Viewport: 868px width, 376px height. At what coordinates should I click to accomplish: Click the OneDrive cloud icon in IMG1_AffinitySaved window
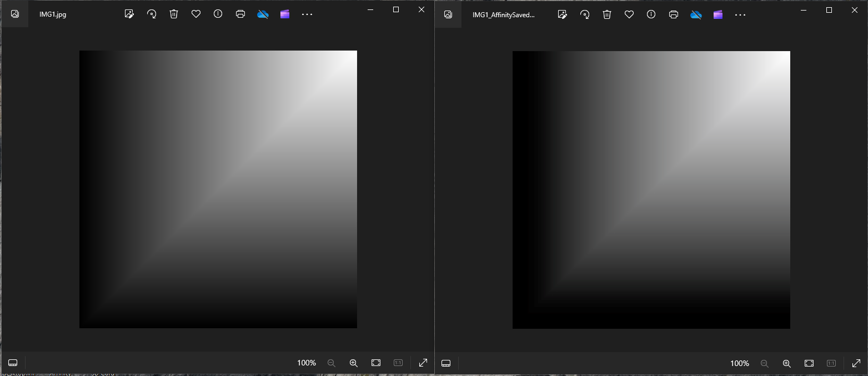click(x=696, y=14)
